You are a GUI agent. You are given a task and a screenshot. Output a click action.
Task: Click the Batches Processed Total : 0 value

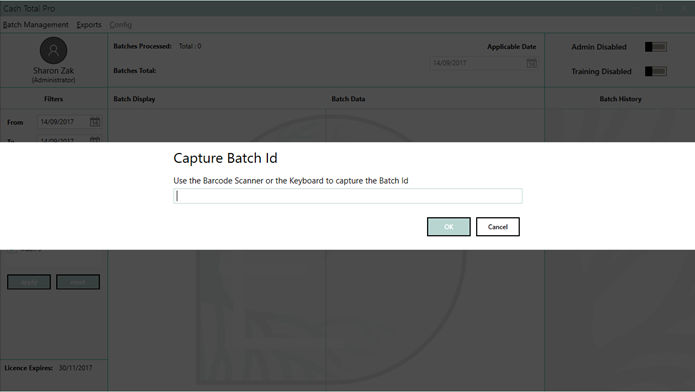[190, 46]
